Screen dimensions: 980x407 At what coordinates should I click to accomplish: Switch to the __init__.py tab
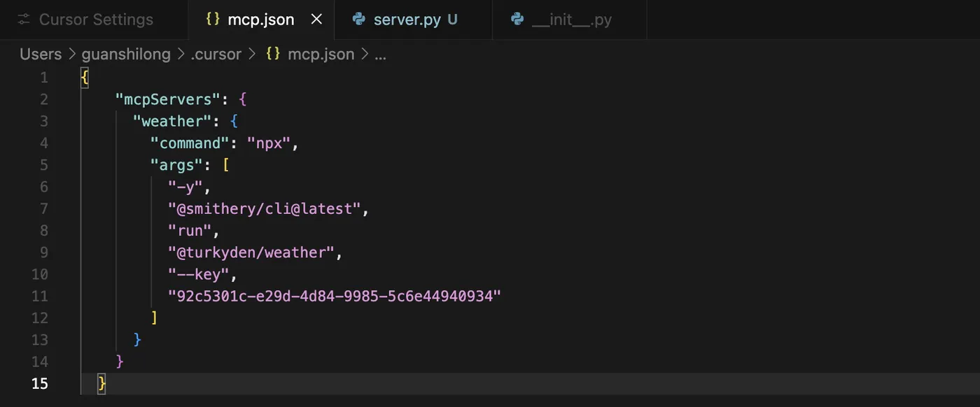click(x=569, y=20)
